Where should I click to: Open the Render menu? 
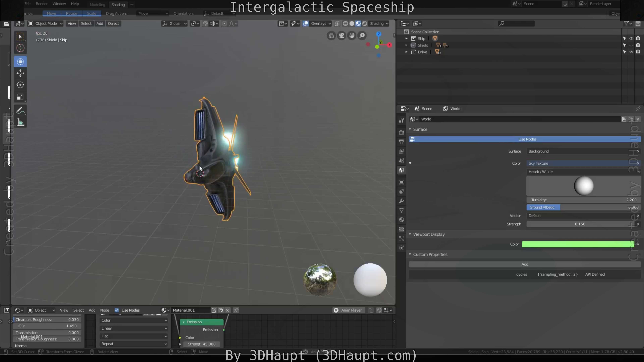(41, 4)
